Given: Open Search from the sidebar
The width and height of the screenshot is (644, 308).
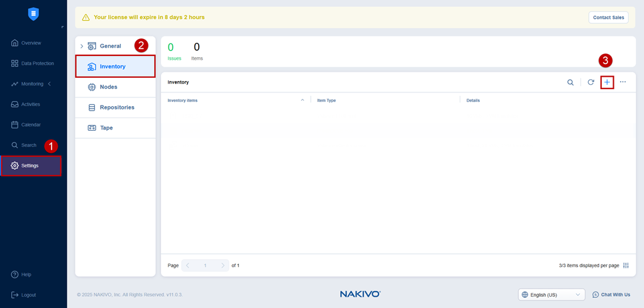Looking at the screenshot, I should (x=29, y=145).
